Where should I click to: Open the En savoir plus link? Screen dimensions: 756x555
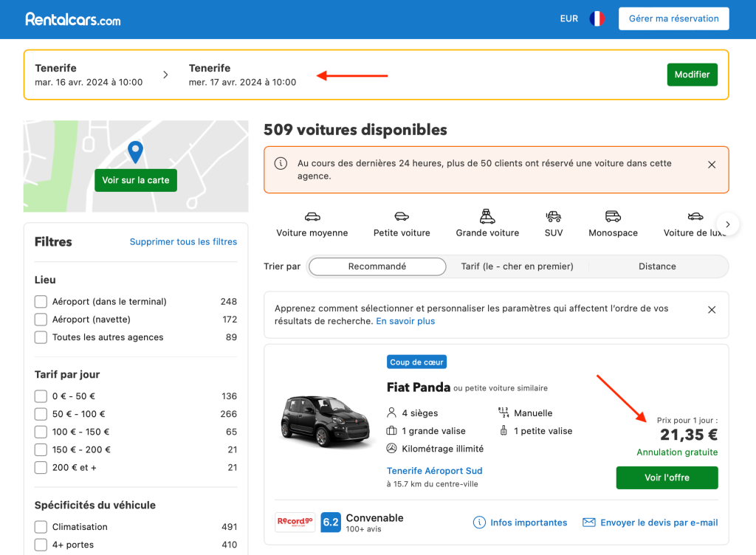[x=405, y=321]
